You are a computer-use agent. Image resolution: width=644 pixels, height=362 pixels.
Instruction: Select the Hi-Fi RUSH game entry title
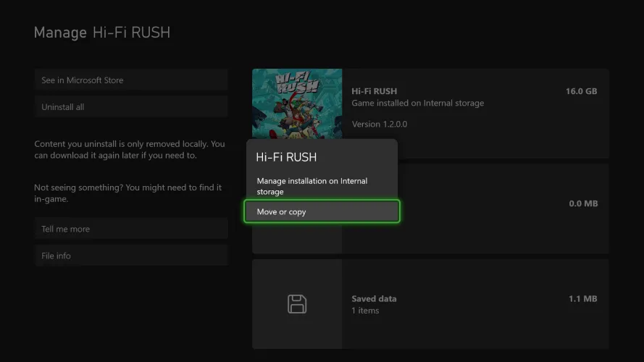coord(374,91)
